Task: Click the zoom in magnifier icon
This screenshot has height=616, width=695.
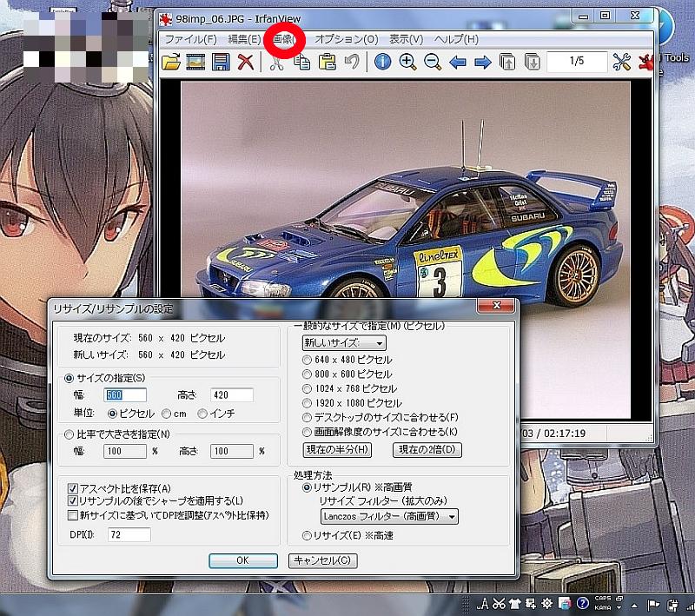Action: (x=407, y=62)
